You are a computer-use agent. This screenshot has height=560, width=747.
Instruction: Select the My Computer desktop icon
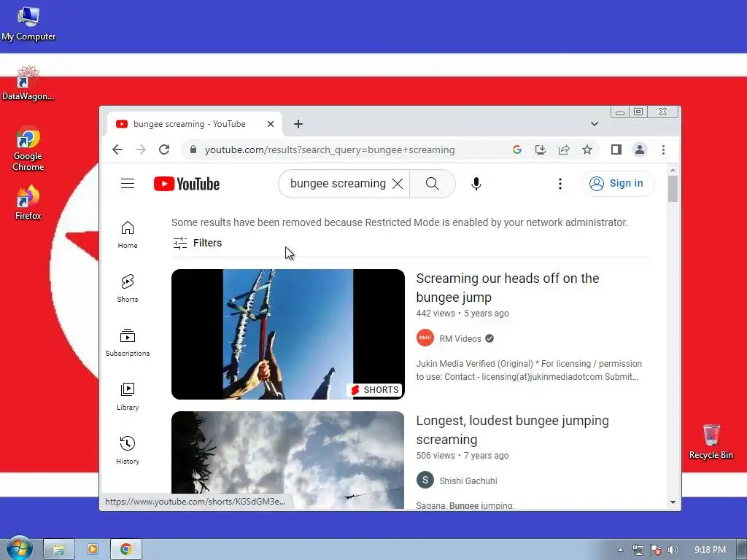28,24
